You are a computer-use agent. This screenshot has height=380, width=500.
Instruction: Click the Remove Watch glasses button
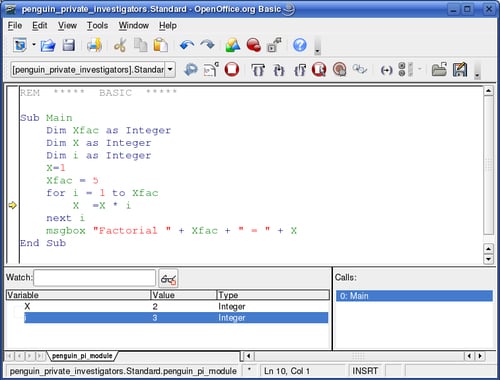[x=168, y=279]
